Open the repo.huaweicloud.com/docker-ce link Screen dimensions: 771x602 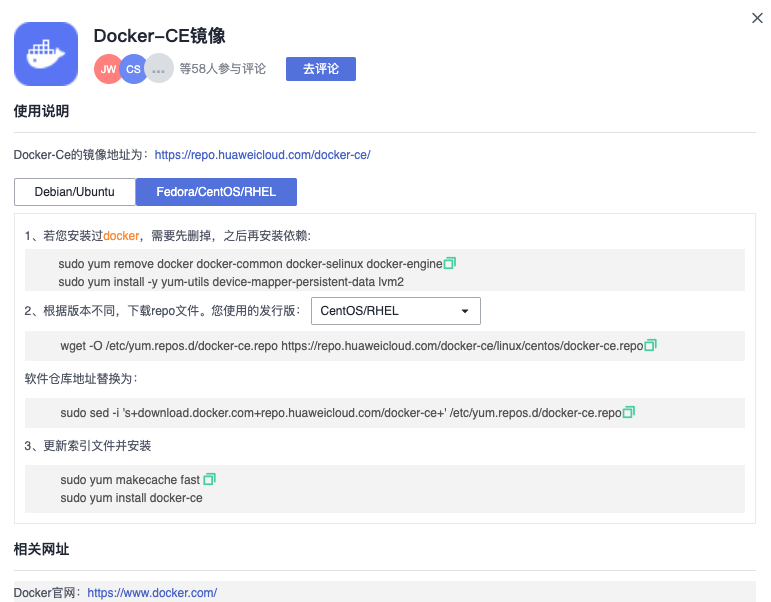click(263, 155)
